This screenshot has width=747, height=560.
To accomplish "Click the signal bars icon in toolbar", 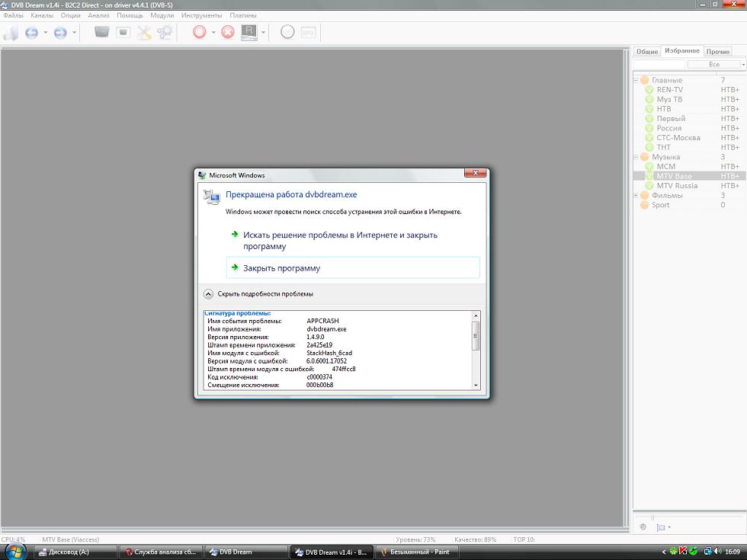I will tap(11, 33).
